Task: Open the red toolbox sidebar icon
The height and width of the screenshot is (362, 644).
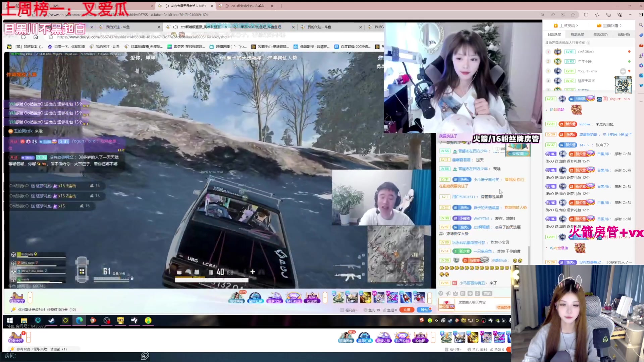Action: tap(641, 45)
